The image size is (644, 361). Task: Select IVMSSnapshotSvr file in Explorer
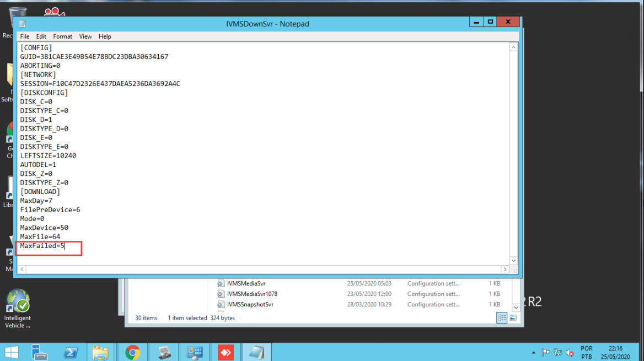[x=250, y=305]
